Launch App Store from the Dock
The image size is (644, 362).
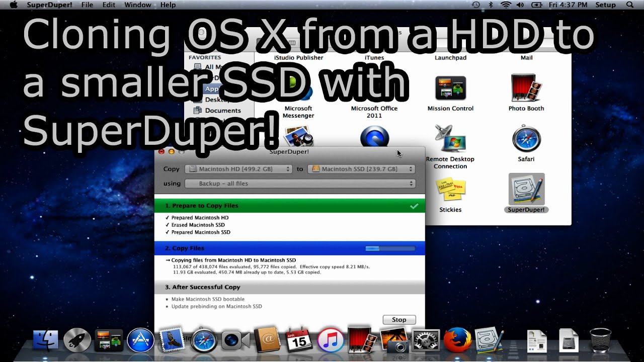(x=140, y=341)
